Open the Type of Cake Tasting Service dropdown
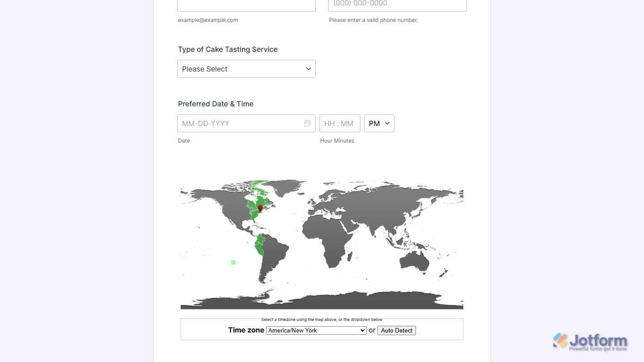The width and height of the screenshot is (644, 362). point(246,69)
